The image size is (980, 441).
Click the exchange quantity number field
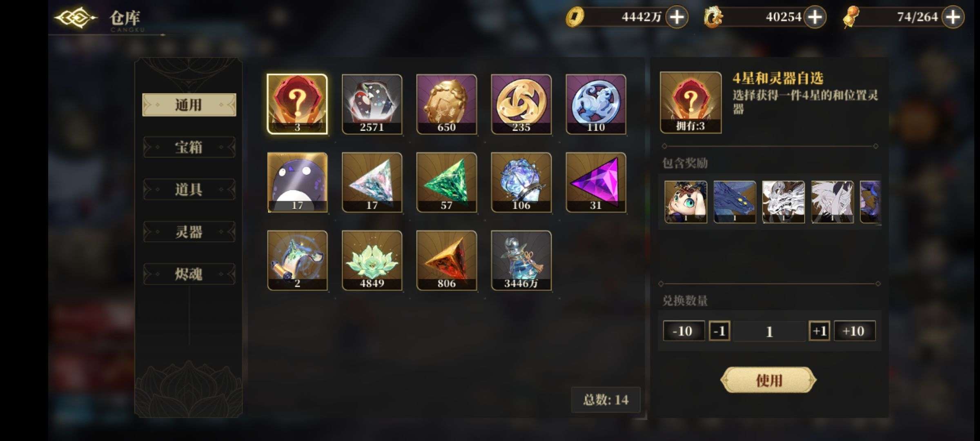769,331
